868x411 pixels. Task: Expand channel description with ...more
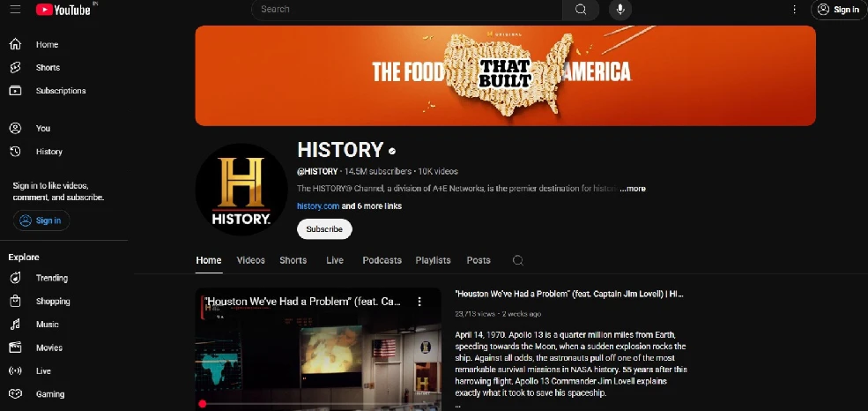[x=633, y=189]
